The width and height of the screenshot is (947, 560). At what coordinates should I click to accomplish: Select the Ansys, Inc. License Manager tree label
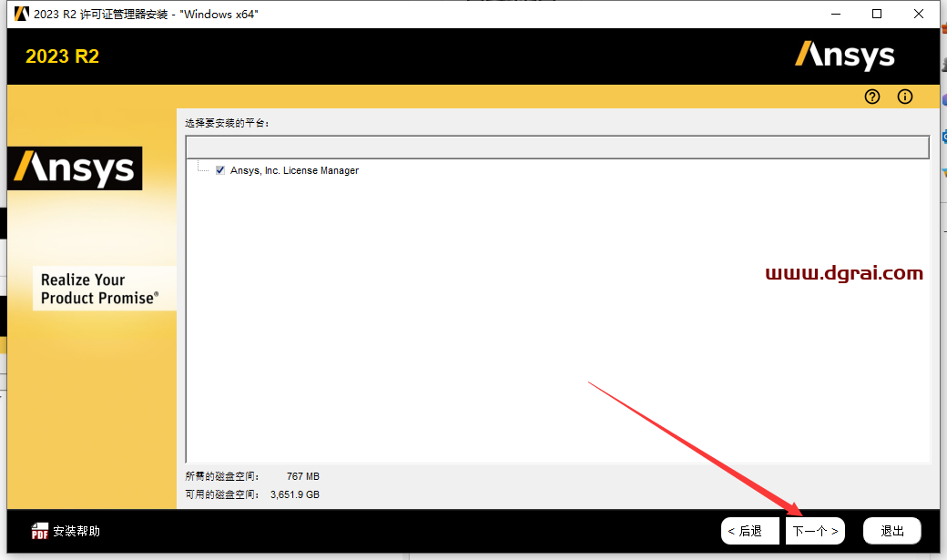(x=294, y=170)
